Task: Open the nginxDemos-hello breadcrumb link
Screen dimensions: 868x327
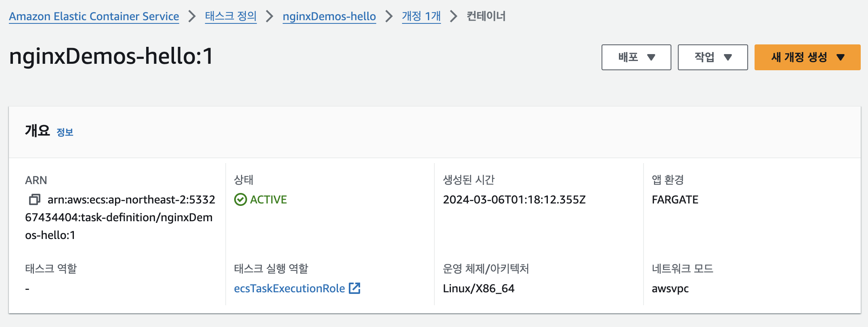Action: 329,17
